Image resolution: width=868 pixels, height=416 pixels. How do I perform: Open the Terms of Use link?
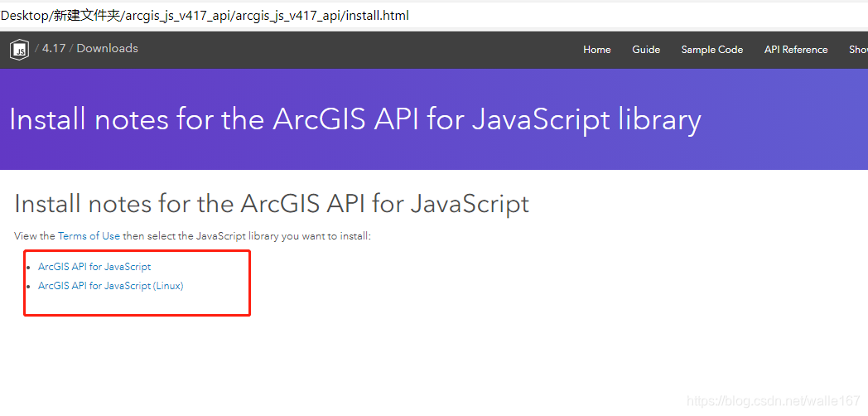pyautogui.click(x=89, y=236)
